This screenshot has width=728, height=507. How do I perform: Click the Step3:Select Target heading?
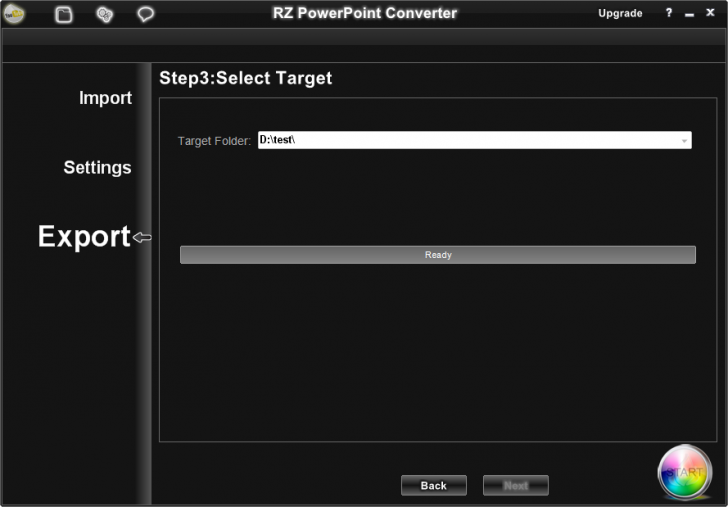246,78
